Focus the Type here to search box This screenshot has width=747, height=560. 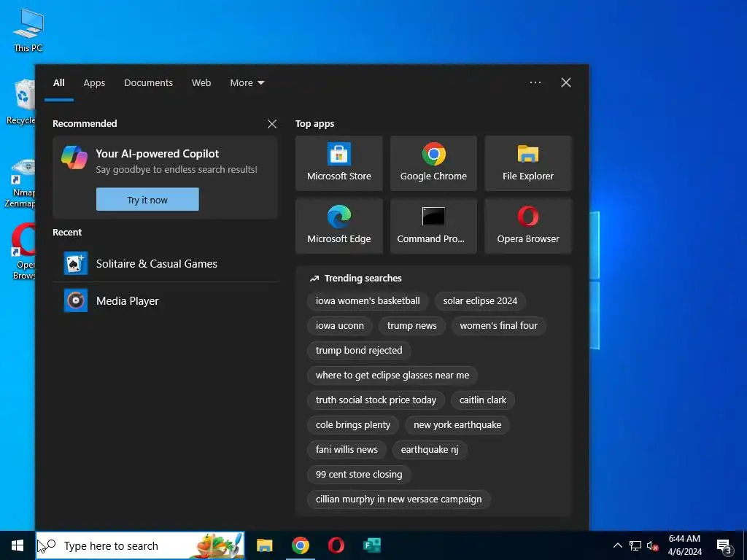coord(141,545)
